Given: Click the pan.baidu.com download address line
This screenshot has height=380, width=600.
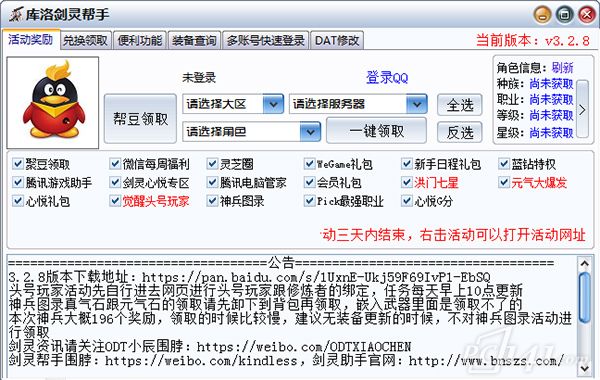Looking at the screenshot, I should tap(249, 277).
